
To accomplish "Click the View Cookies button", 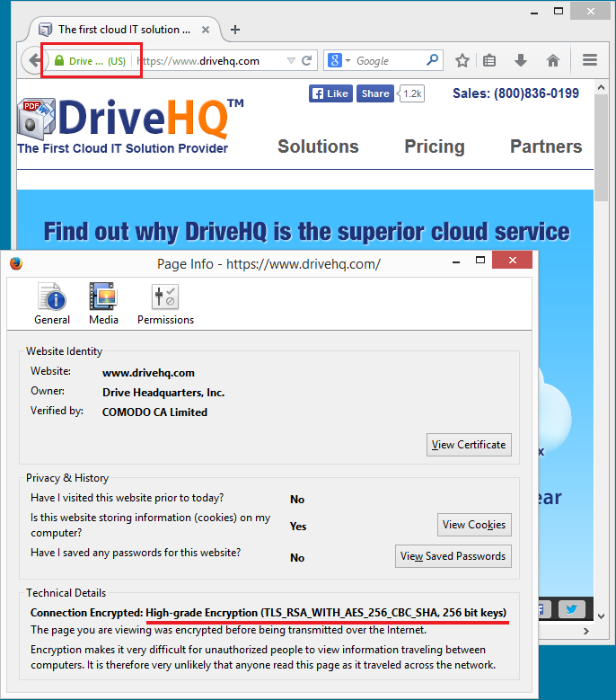I will (474, 525).
